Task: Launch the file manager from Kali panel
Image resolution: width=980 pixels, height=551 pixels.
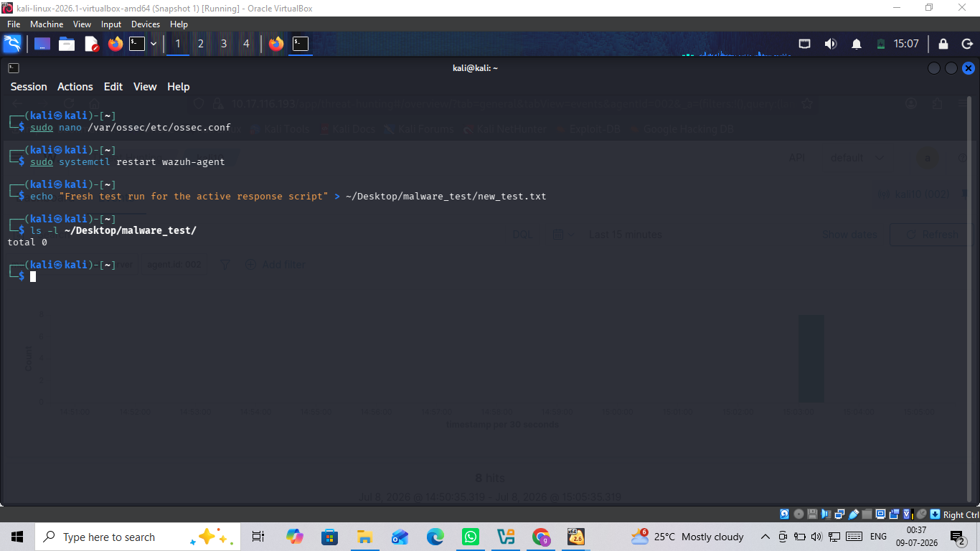Action: pyautogui.click(x=67, y=44)
